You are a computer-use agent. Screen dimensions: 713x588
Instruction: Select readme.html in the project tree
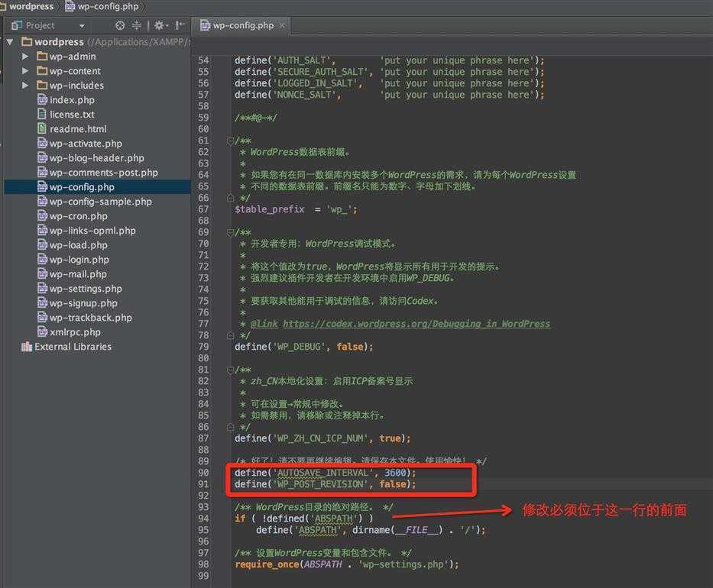click(78, 129)
